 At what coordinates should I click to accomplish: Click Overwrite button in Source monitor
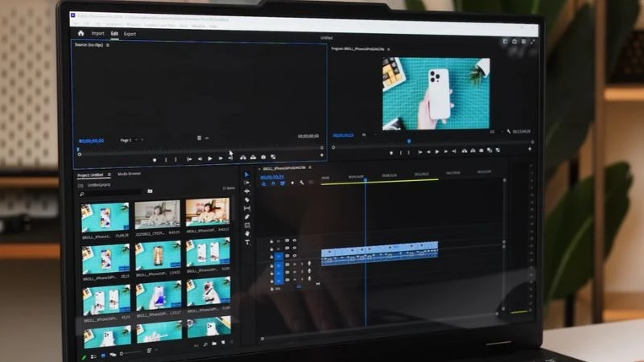253,157
